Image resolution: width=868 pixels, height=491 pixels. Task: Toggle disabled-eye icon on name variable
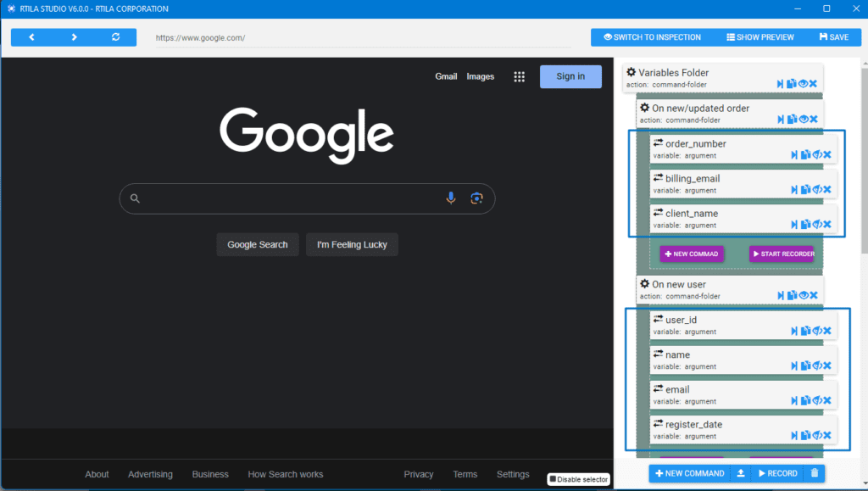(x=817, y=365)
